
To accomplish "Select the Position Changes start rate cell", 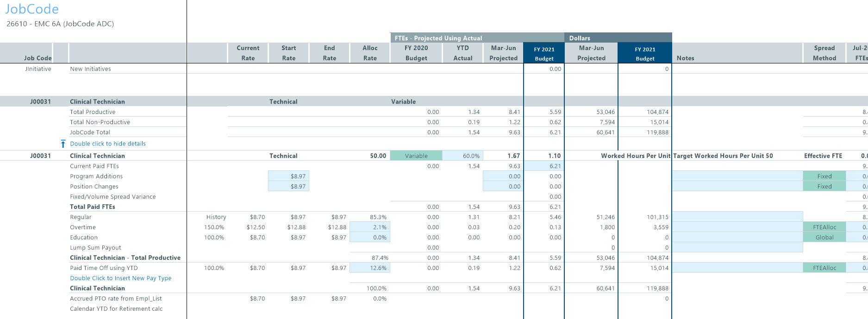I will point(288,187).
